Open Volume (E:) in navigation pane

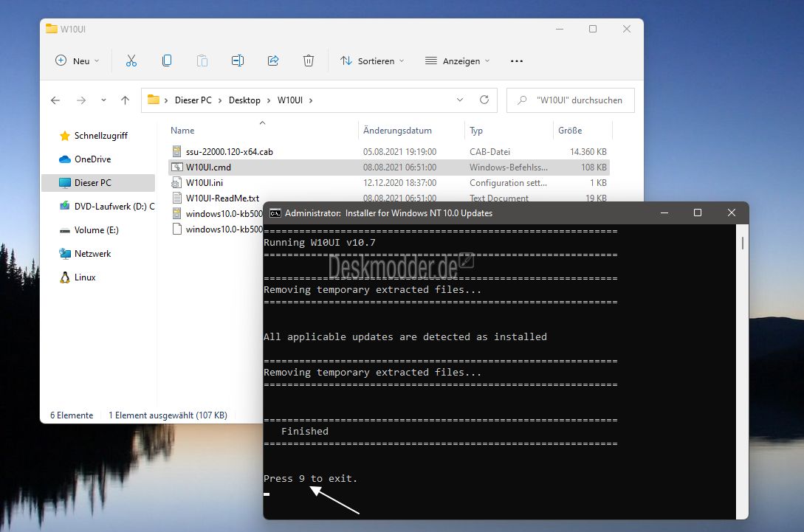97,230
